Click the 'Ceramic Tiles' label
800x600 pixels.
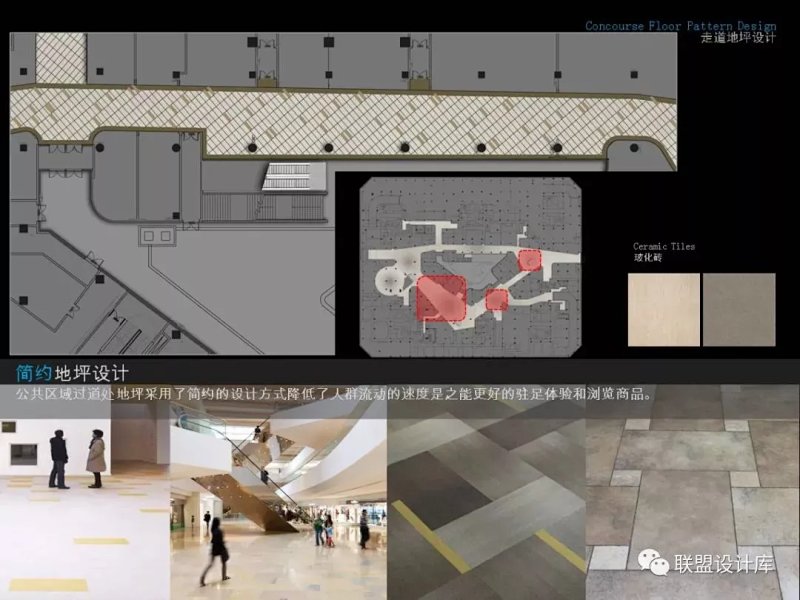(x=664, y=246)
